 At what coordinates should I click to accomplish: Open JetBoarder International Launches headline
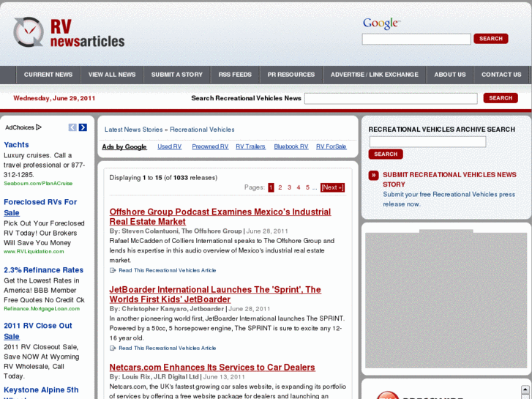pos(215,294)
